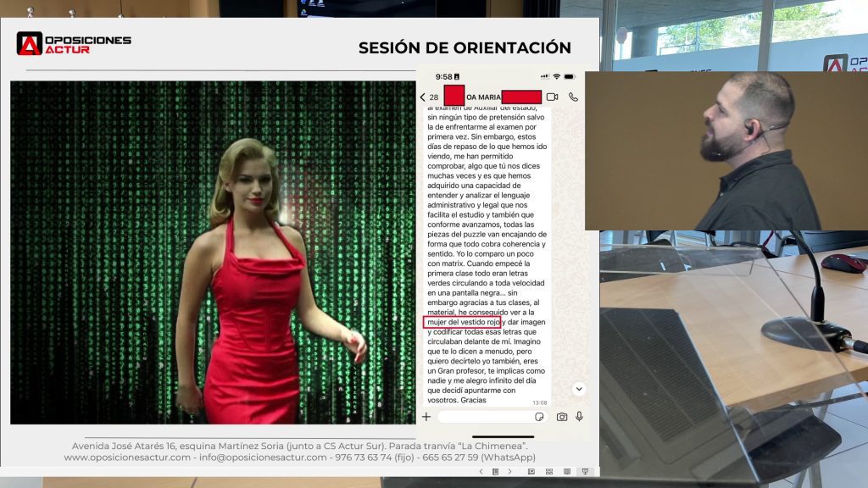Tap the plus attachment button
Viewport: 868px width, 488px height.
426,417
